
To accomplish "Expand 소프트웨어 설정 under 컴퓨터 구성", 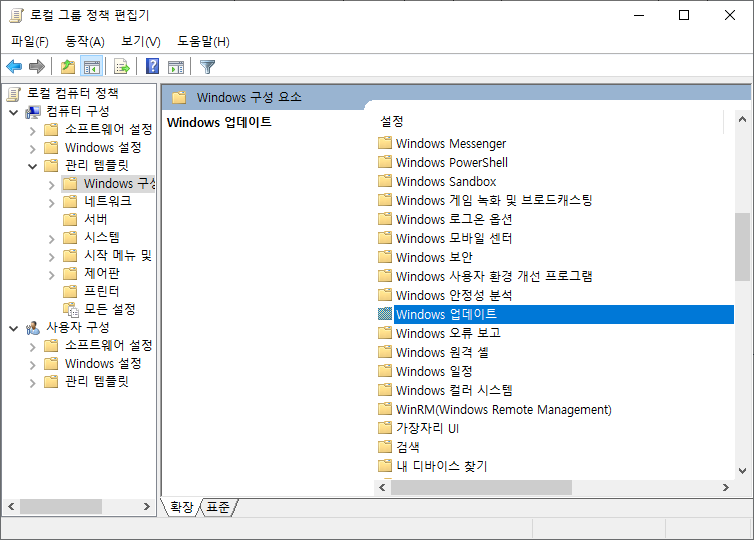I will click(x=32, y=131).
